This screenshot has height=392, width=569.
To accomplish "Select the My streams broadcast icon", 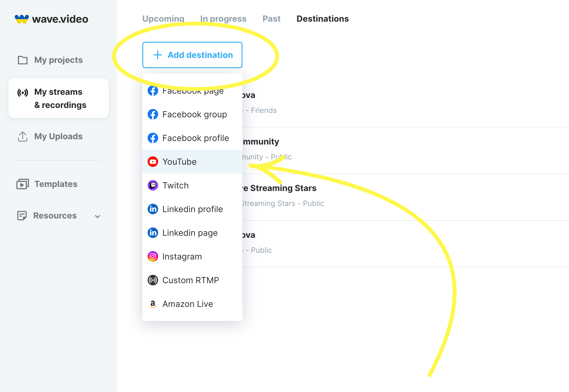I will tap(23, 93).
